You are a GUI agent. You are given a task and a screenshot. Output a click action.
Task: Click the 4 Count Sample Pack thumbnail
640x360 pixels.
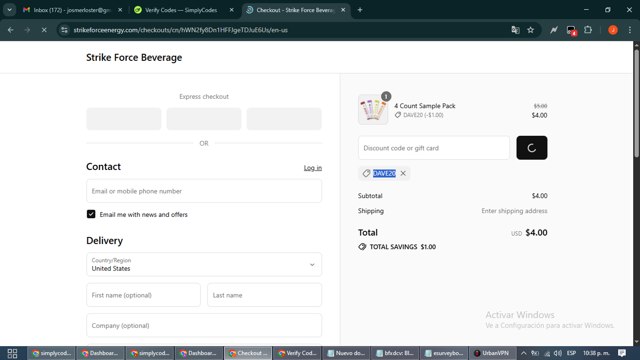point(373,109)
